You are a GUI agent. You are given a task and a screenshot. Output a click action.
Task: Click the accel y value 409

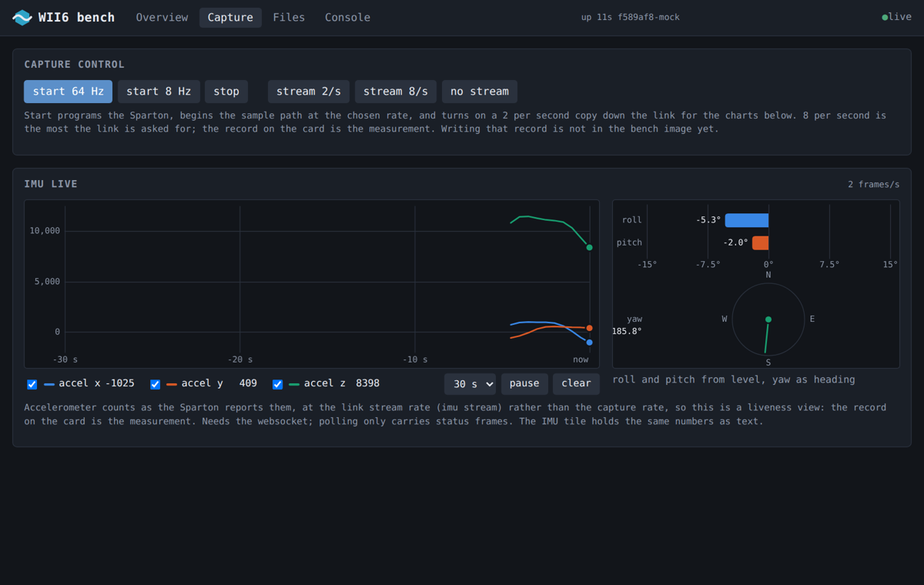click(248, 383)
